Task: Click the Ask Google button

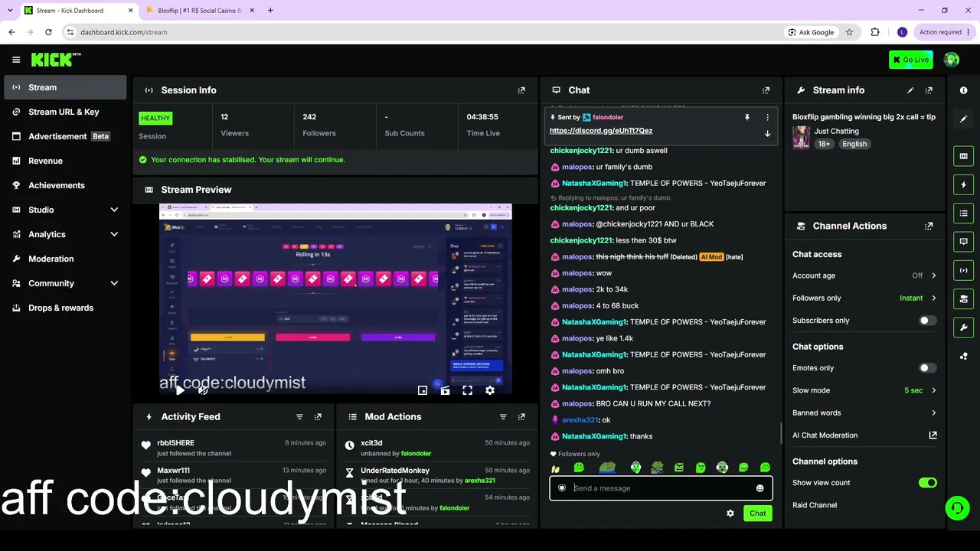Action: 811,32
